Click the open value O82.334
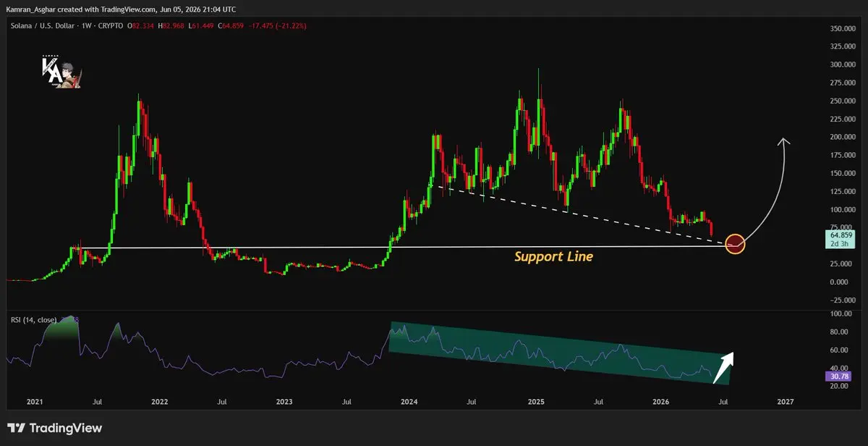This screenshot has width=868, height=446. pos(142,25)
